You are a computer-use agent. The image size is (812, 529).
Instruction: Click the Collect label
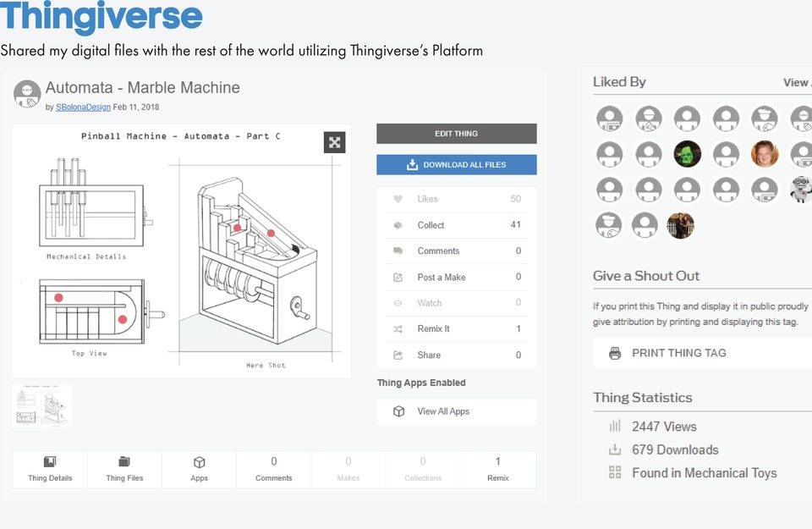(x=431, y=225)
